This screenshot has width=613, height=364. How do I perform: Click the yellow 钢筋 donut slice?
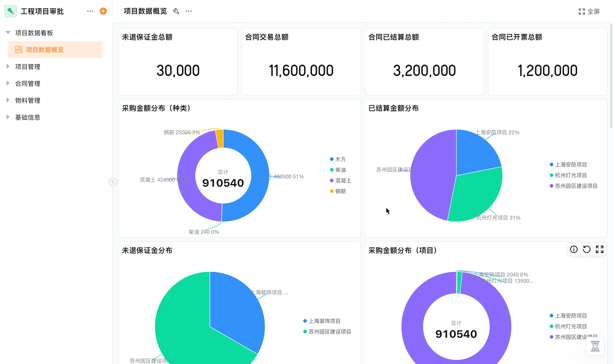click(220, 139)
